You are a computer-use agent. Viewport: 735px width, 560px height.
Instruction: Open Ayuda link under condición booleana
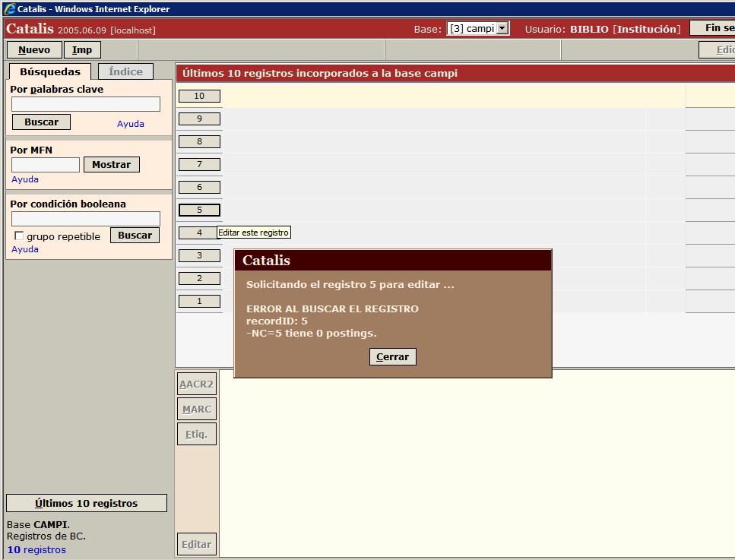coord(25,248)
